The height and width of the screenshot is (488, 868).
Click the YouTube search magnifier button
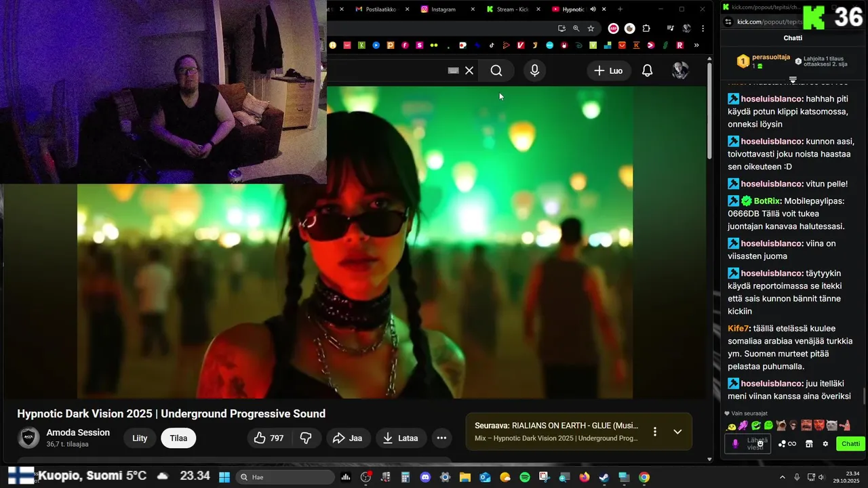[x=496, y=70]
